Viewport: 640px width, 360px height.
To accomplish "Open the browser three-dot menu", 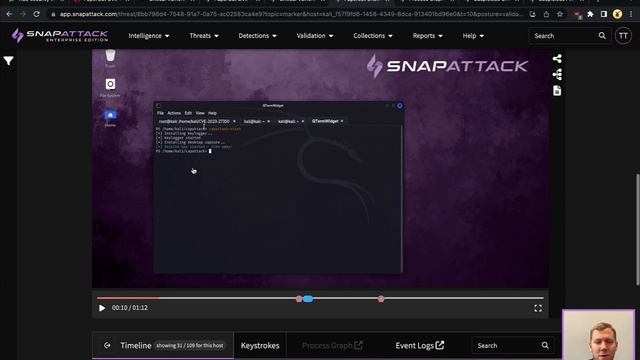I will click(x=631, y=14).
